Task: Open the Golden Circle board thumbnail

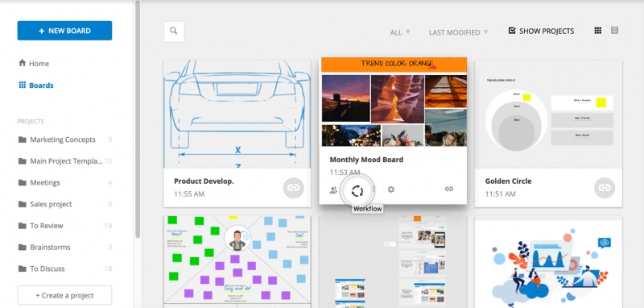Action: point(548,114)
